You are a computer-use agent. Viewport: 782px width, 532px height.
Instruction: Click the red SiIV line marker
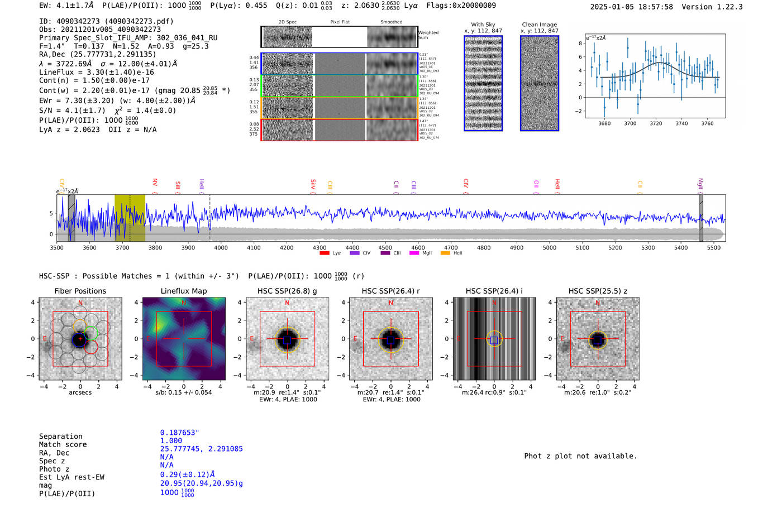313,186
